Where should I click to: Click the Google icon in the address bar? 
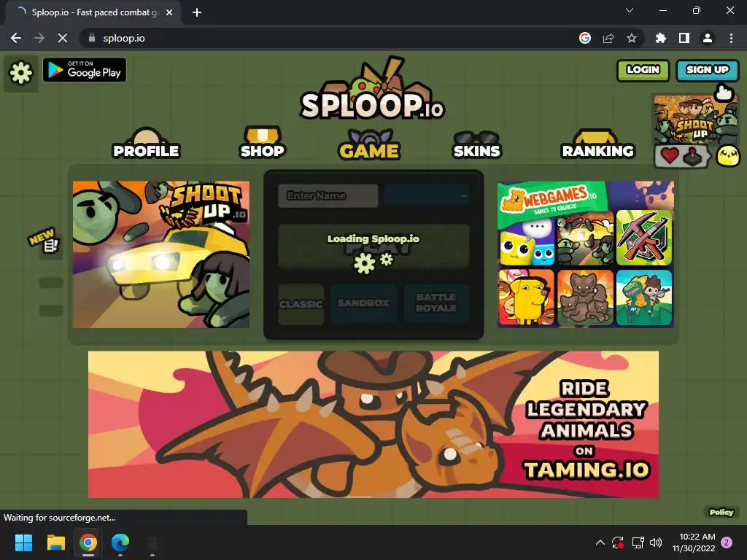(585, 38)
